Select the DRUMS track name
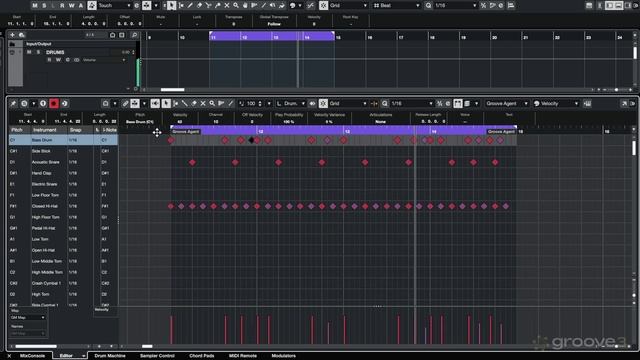Image resolution: width=640 pixels, height=360 pixels. pyautogui.click(x=55, y=52)
